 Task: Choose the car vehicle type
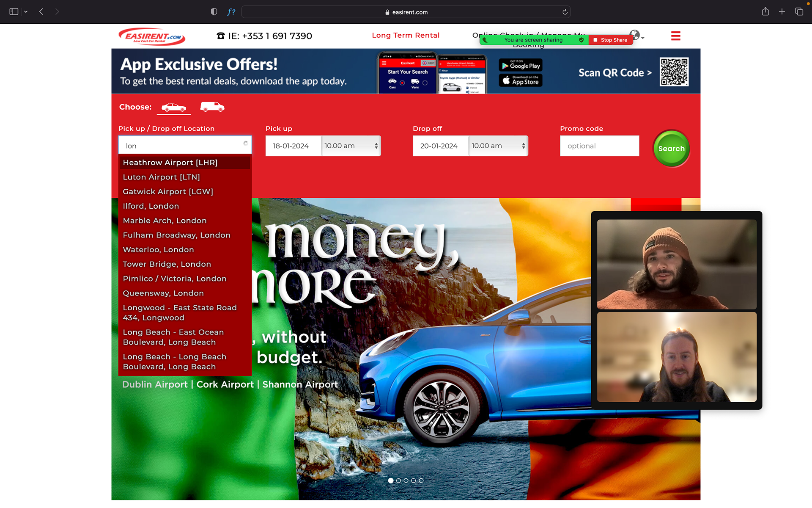(174, 107)
